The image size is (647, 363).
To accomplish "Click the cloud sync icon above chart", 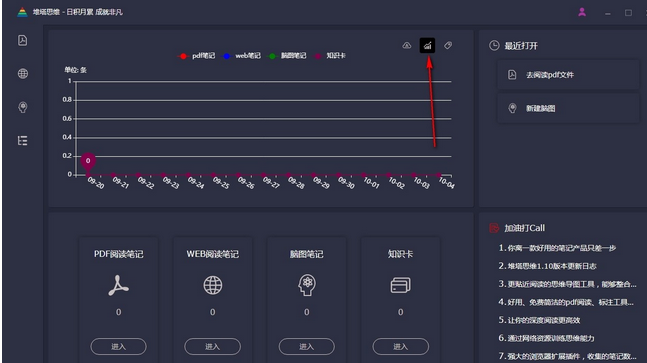I will click(x=407, y=45).
